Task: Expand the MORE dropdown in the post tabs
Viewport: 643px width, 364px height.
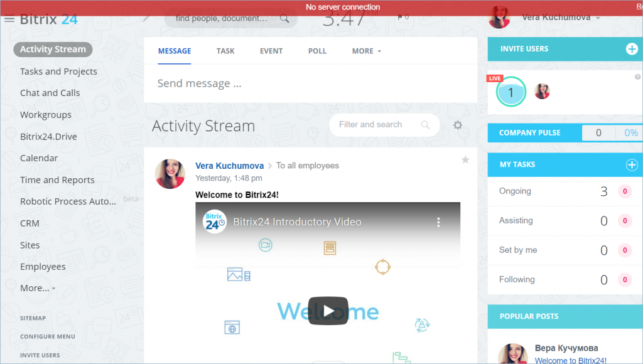Action: coord(367,51)
